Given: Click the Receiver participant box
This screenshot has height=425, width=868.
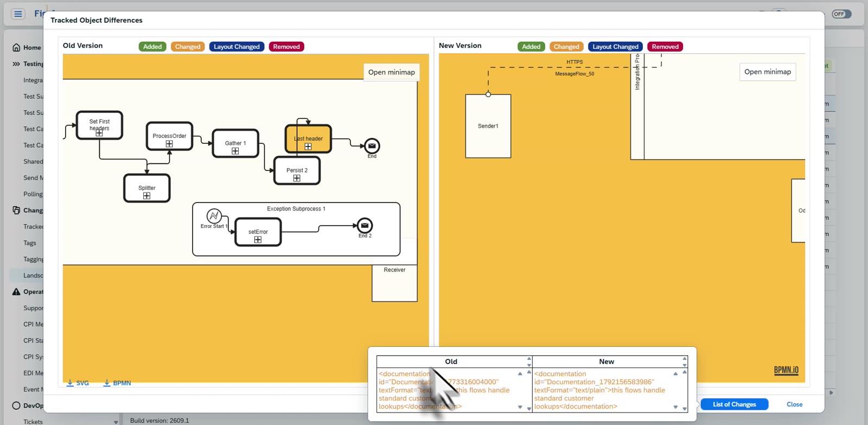Looking at the screenshot, I should pyautogui.click(x=394, y=283).
